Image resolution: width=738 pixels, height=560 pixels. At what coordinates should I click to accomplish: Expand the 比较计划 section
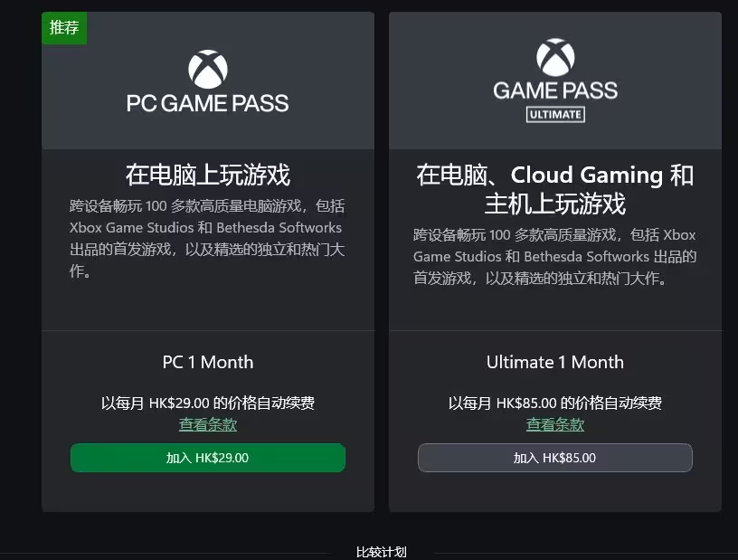pyautogui.click(x=382, y=552)
